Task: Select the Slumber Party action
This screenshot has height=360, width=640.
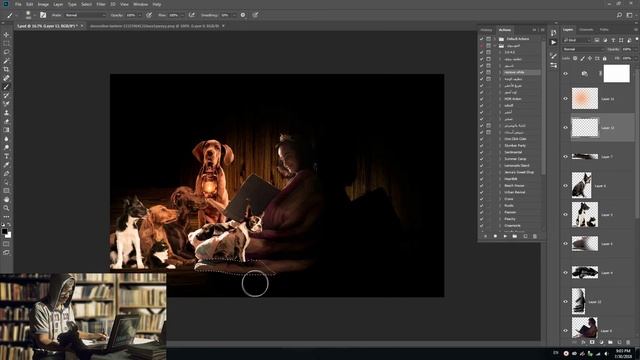Action: [515, 145]
